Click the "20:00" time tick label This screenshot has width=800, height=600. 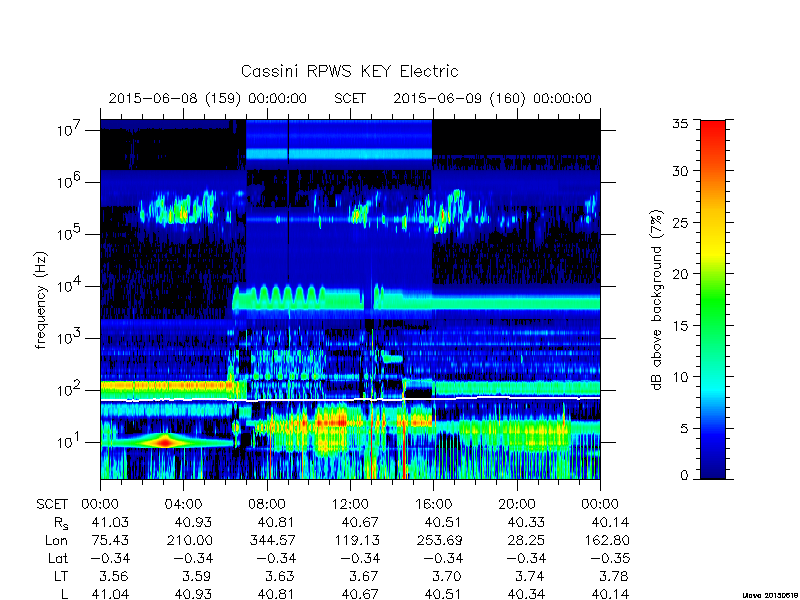pos(516,504)
